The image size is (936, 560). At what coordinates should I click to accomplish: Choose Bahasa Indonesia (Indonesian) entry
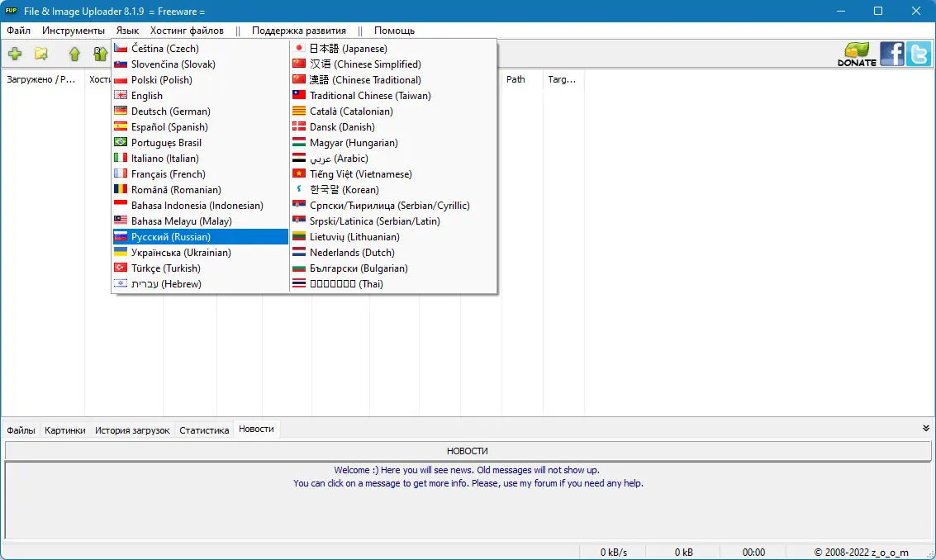pos(201,206)
